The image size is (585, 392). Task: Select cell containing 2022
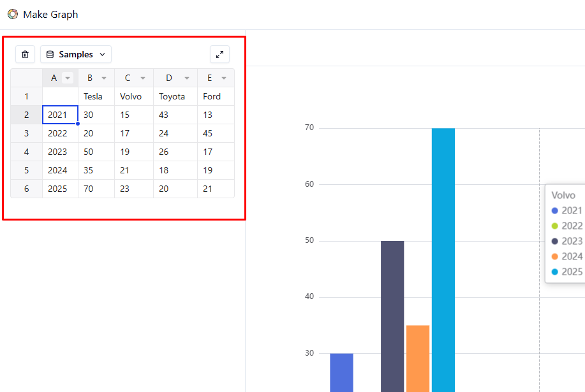click(x=60, y=133)
